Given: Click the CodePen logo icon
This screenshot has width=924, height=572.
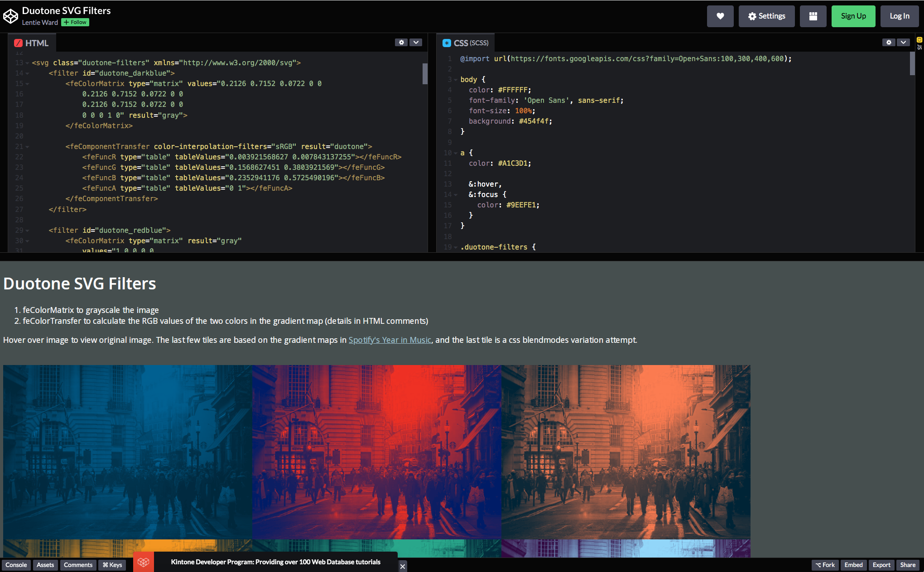Looking at the screenshot, I should pos(10,16).
